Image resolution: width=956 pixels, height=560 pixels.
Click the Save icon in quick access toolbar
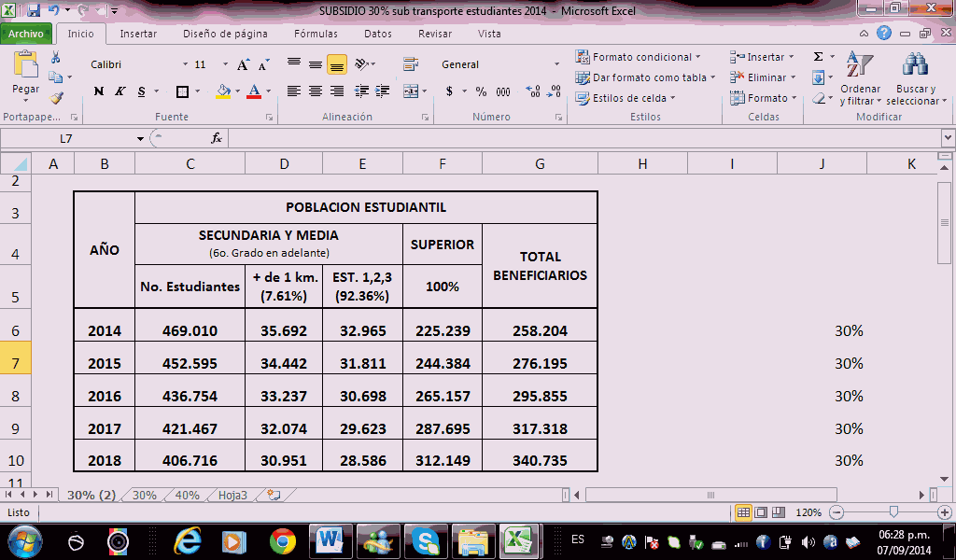34,10
